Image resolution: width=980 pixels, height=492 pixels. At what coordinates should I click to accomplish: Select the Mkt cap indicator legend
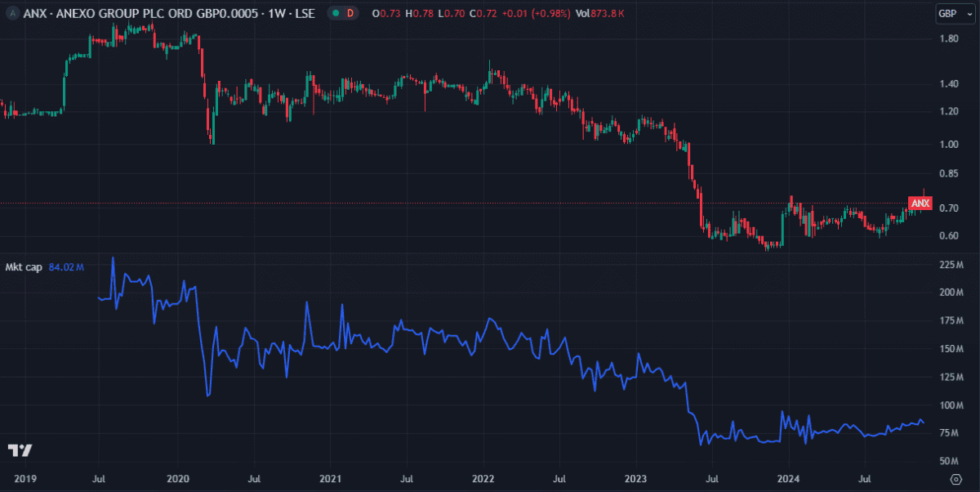tap(24, 266)
